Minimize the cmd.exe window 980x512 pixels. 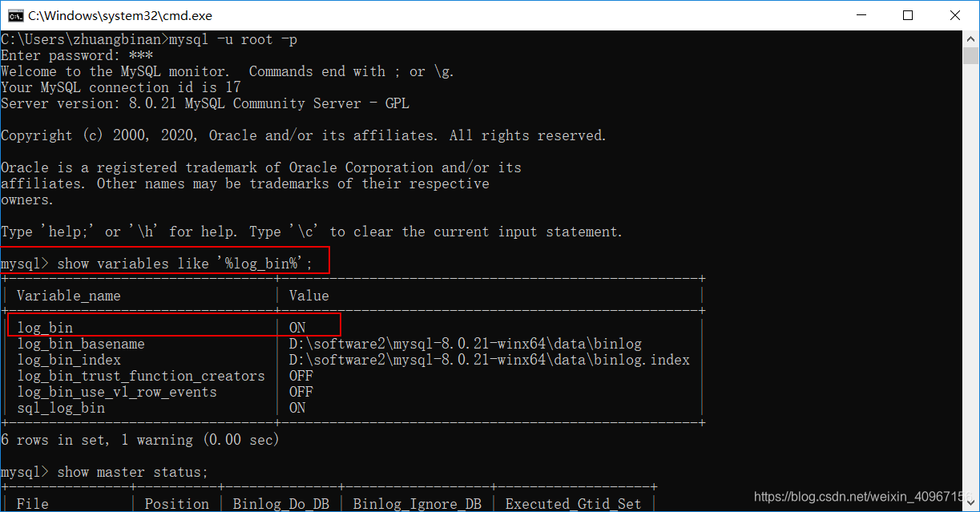pyautogui.click(x=861, y=14)
